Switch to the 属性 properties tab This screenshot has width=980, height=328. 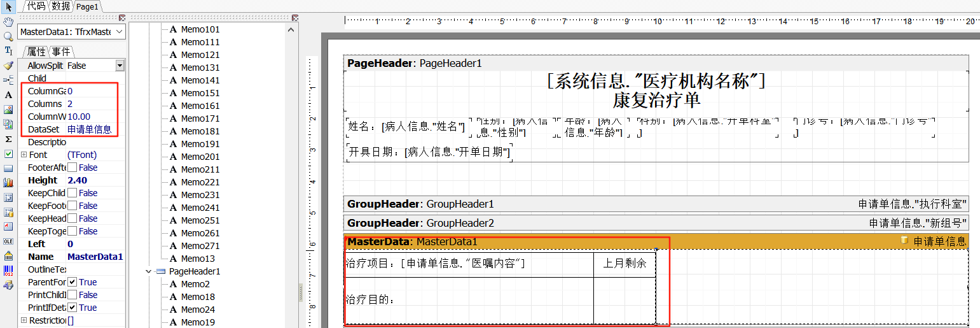coord(36,52)
